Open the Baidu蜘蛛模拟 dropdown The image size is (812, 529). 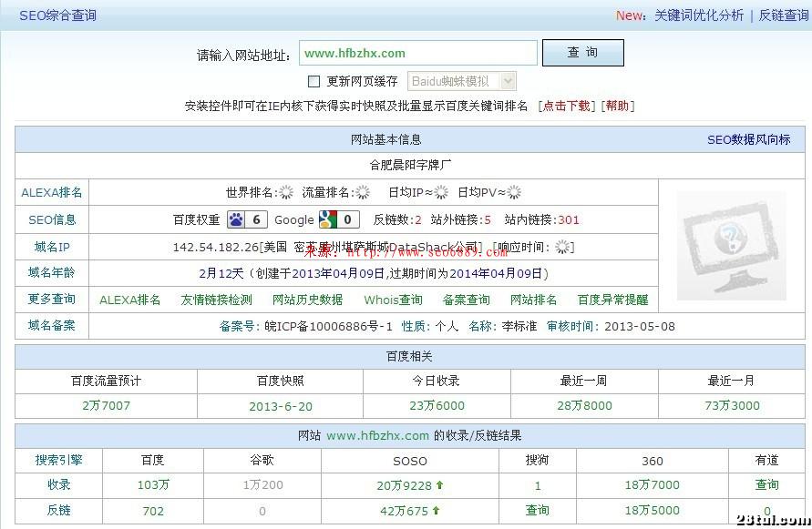(507, 81)
